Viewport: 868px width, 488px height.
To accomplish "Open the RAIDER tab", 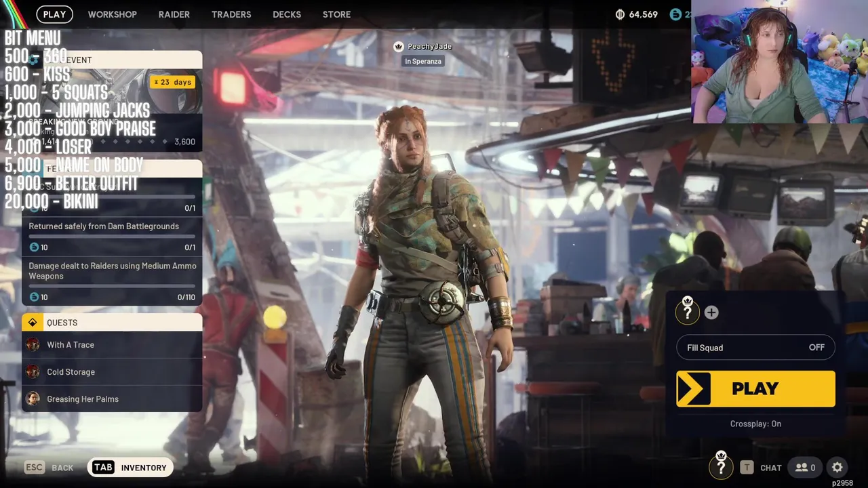I will pyautogui.click(x=174, y=14).
